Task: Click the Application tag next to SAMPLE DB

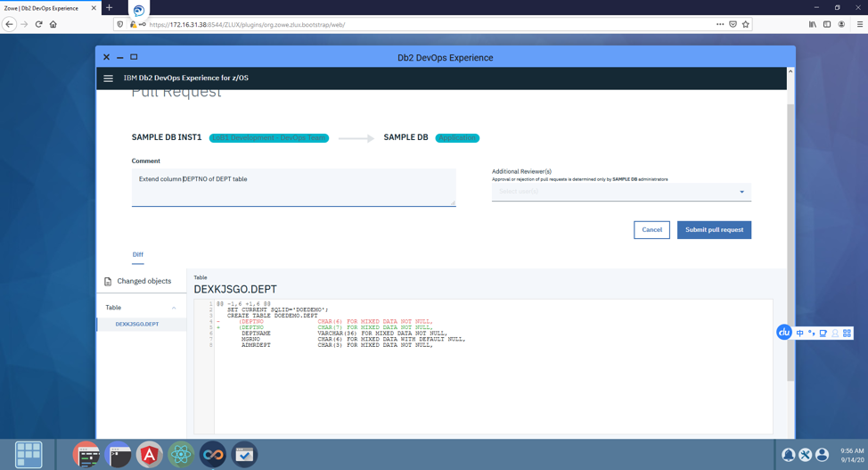Action: tap(457, 138)
